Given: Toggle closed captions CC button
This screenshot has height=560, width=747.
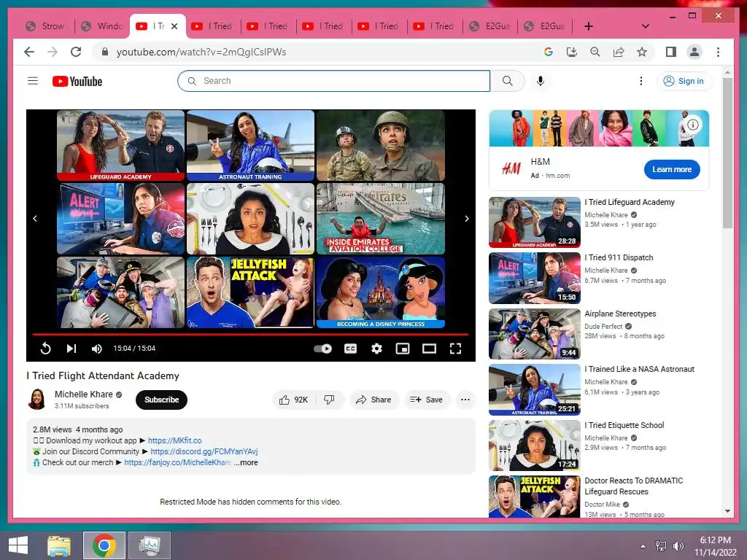Looking at the screenshot, I should point(350,349).
